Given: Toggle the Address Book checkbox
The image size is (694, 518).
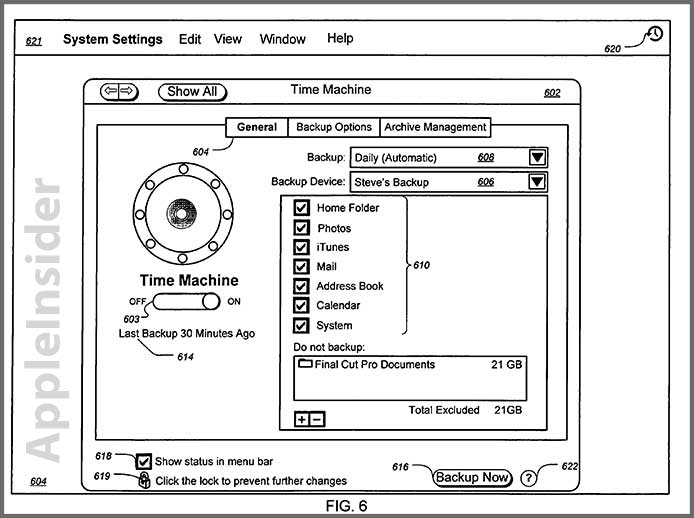Looking at the screenshot, I should (x=301, y=286).
